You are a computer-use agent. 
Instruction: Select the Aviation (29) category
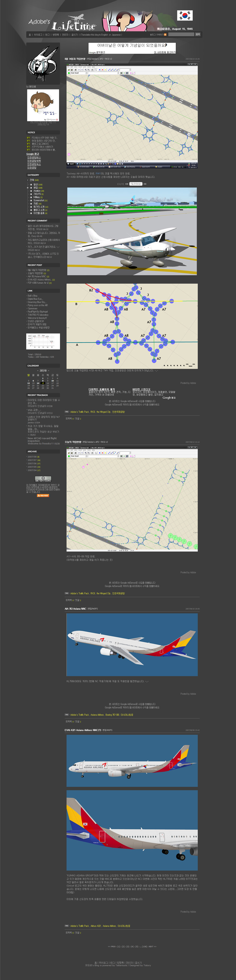(39, 191)
